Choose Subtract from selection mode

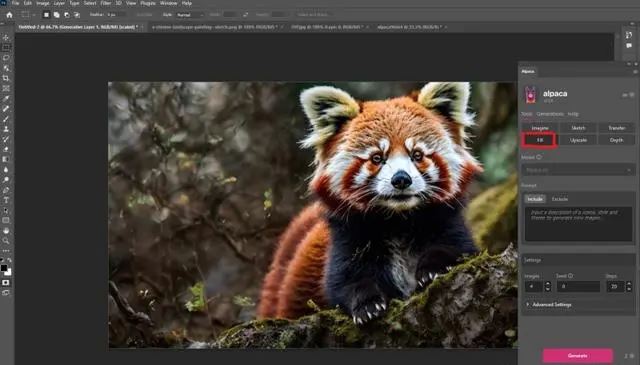67,15
